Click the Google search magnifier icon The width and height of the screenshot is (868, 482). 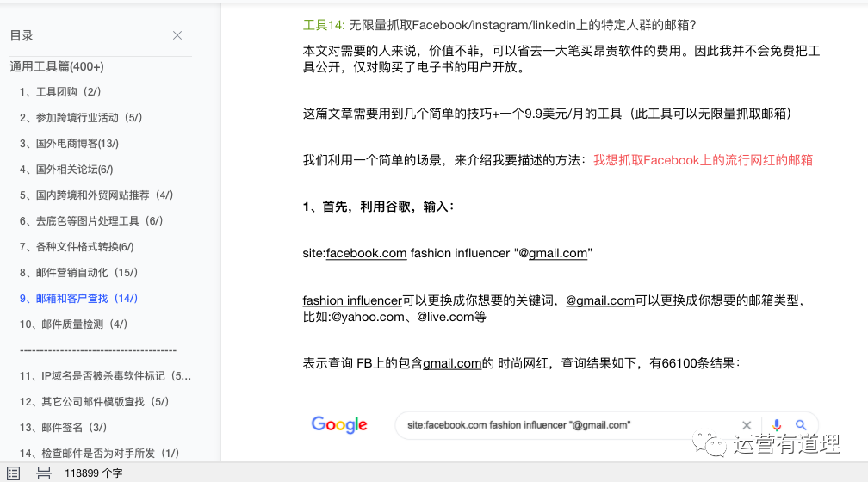tap(801, 425)
